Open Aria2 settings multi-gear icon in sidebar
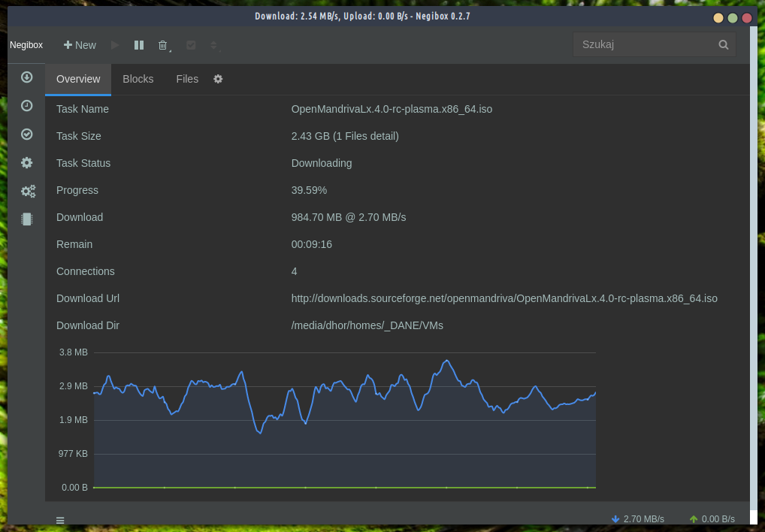The image size is (765, 532). [x=28, y=191]
